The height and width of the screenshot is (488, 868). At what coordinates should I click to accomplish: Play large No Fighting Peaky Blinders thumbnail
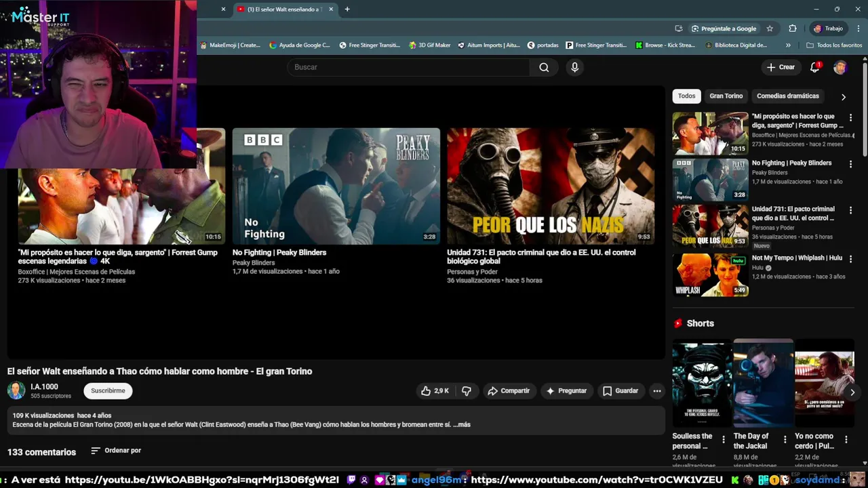pyautogui.click(x=336, y=186)
